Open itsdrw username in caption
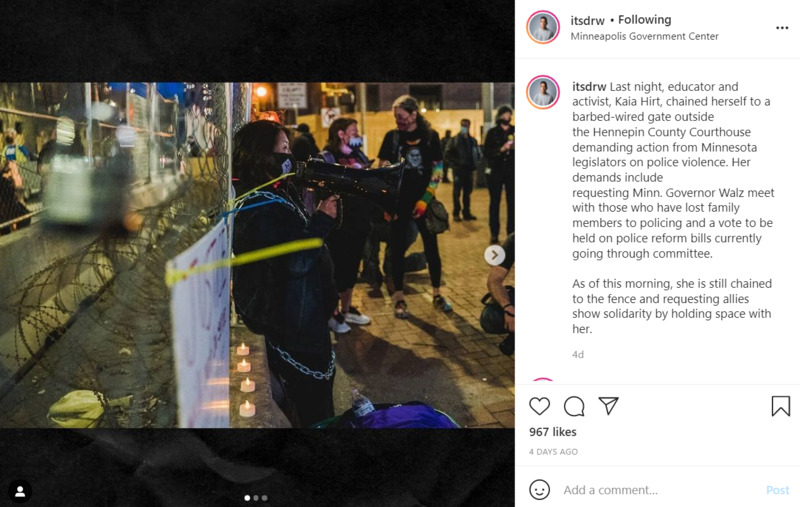This screenshot has height=507, width=800. (589, 87)
